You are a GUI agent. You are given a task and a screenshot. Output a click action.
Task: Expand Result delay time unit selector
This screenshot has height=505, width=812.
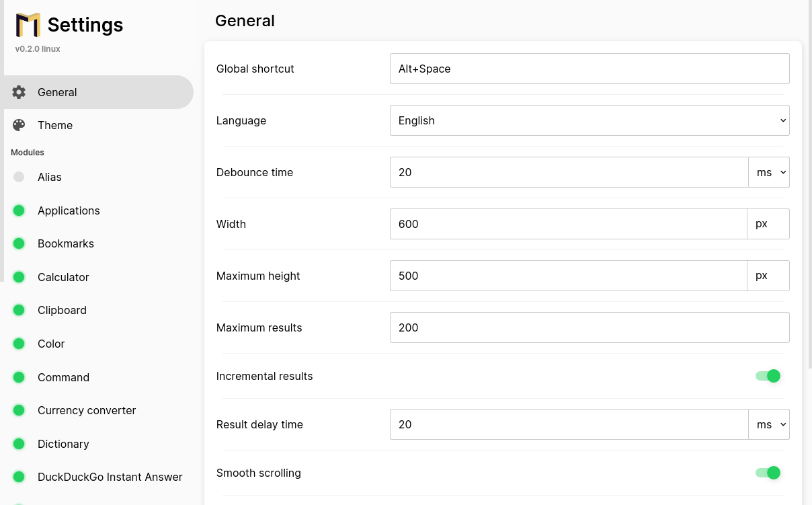coord(769,424)
